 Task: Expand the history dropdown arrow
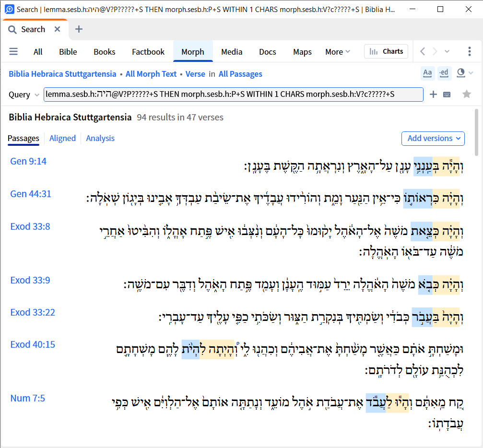[447, 51]
